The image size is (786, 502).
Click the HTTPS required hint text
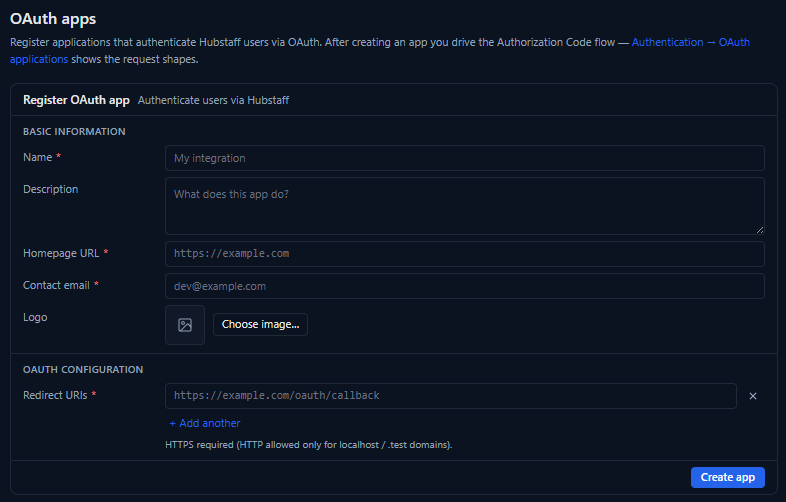[x=308, y=445]
